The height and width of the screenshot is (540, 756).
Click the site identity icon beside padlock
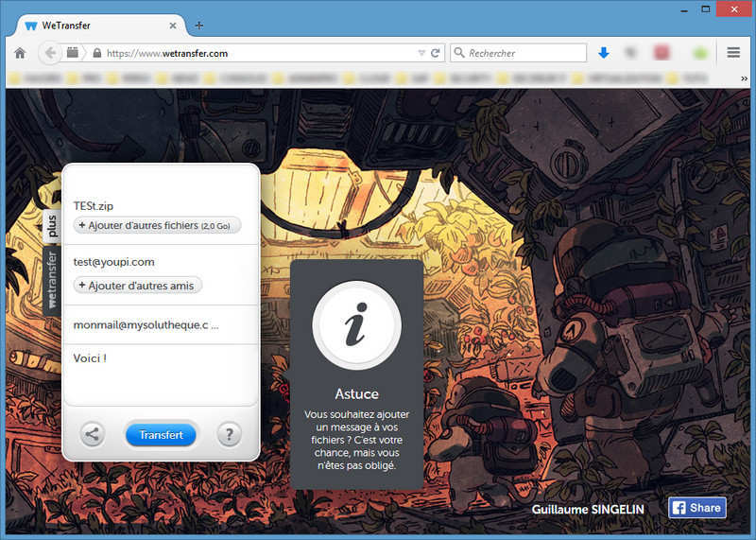click(73, 52)
